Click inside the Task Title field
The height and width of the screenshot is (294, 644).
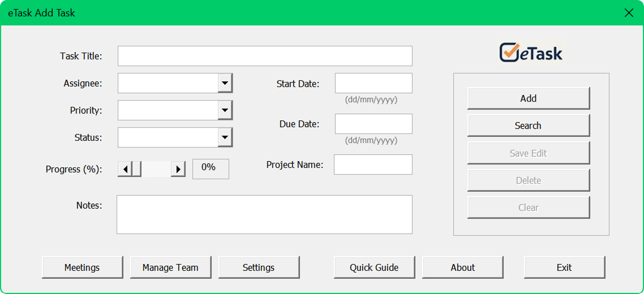(x=264, y=56)
